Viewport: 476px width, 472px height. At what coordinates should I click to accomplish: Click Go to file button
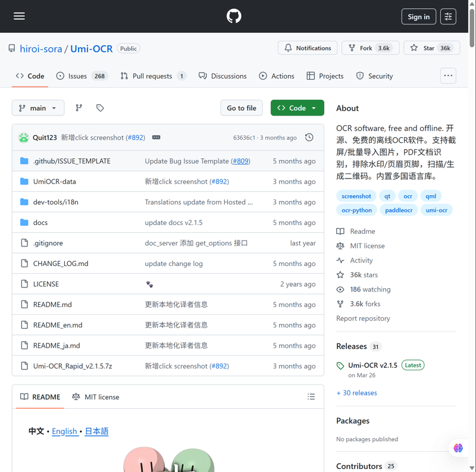242,108
